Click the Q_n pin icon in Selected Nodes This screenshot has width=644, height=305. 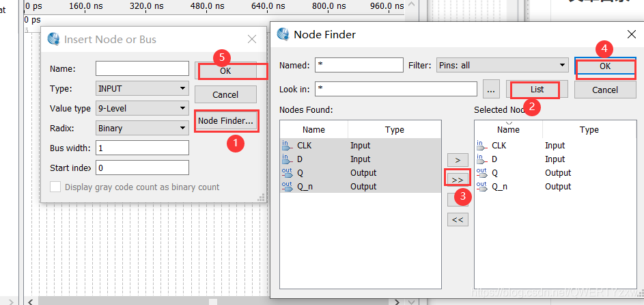[x=481, y=186]
